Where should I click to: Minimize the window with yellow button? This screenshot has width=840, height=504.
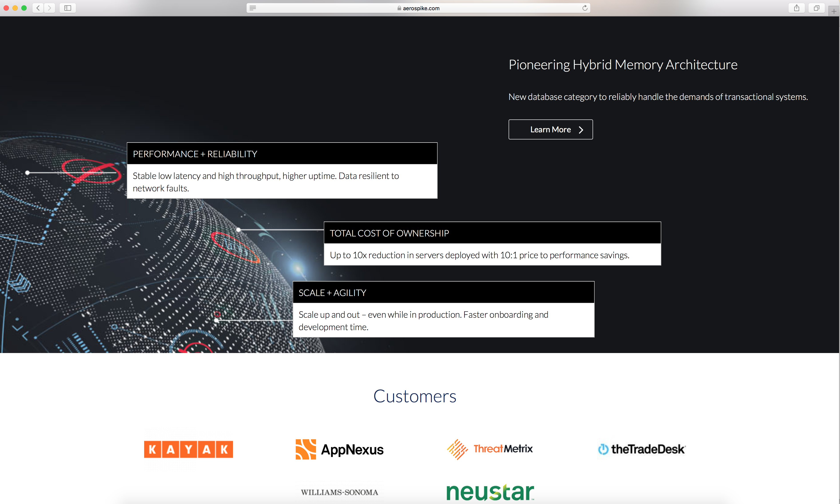coord(15,8)
